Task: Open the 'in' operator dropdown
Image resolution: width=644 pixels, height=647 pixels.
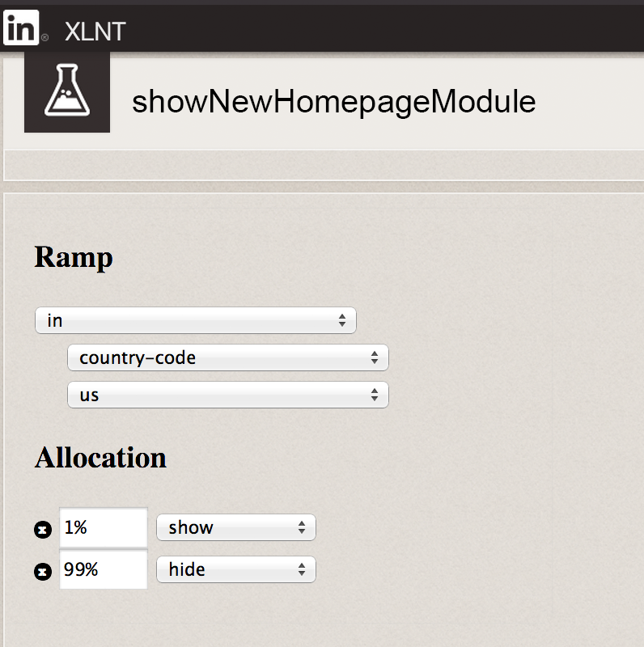Action: (196, 320)
